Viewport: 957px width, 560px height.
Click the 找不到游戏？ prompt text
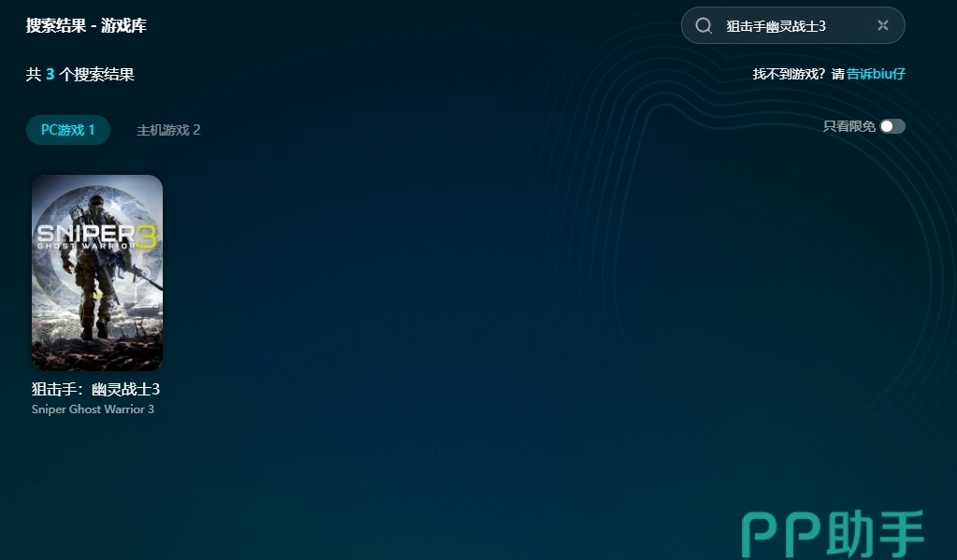coord(790,74)
